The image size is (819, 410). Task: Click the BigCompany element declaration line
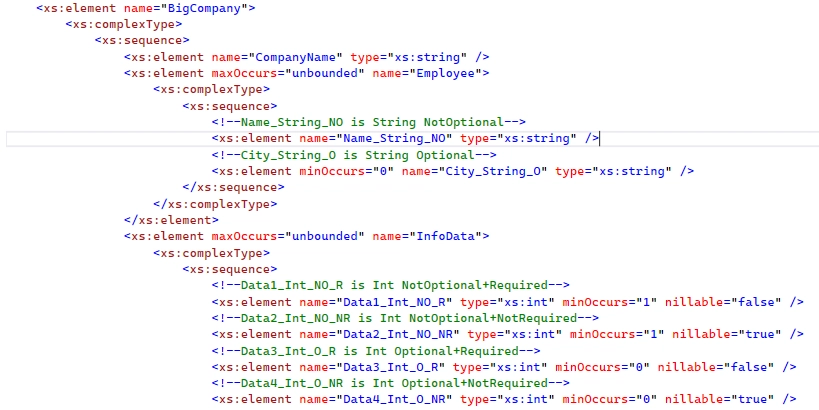(146, 8)
